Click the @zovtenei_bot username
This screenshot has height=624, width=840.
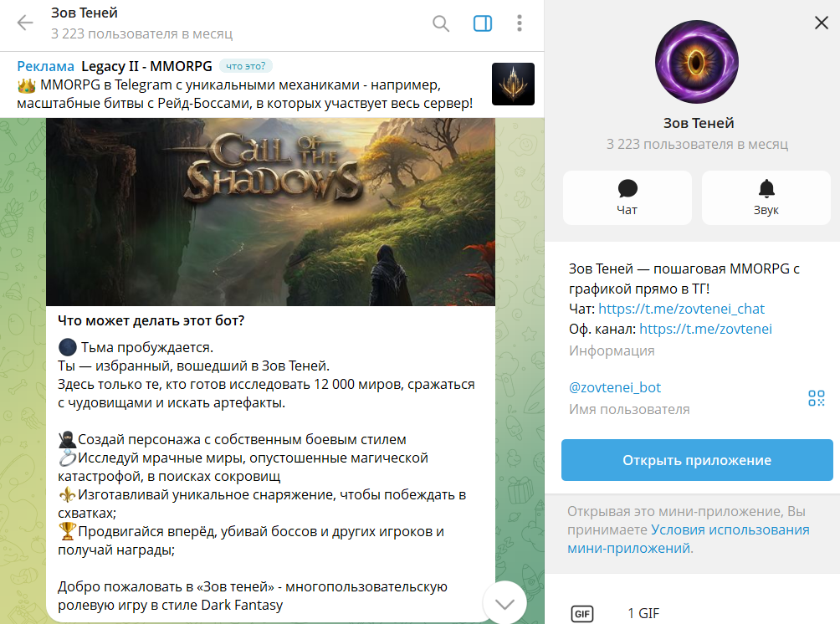pos(614,387)
